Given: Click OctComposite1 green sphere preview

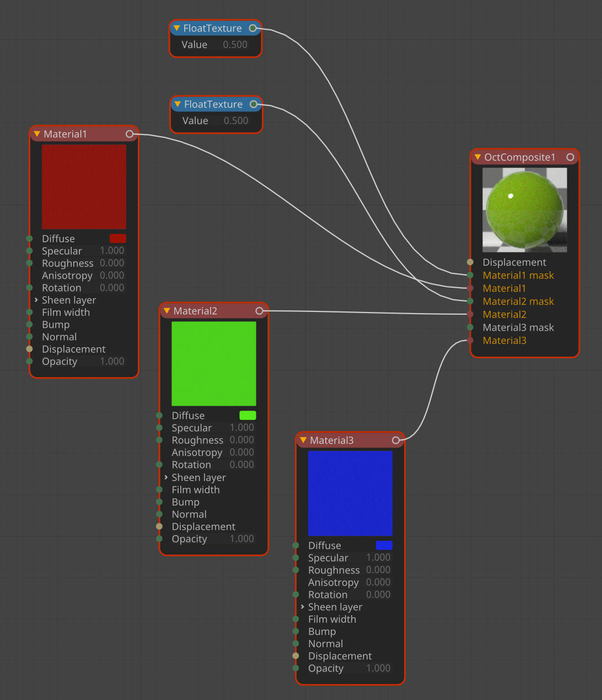Looking at the screenshot, I should point(524,210).
